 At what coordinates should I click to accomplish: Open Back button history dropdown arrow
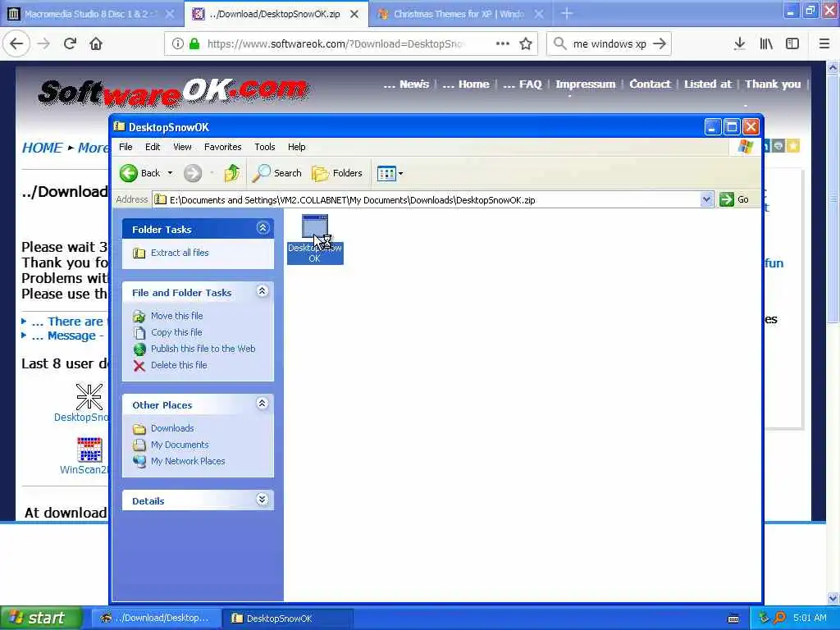pos(170,173)
